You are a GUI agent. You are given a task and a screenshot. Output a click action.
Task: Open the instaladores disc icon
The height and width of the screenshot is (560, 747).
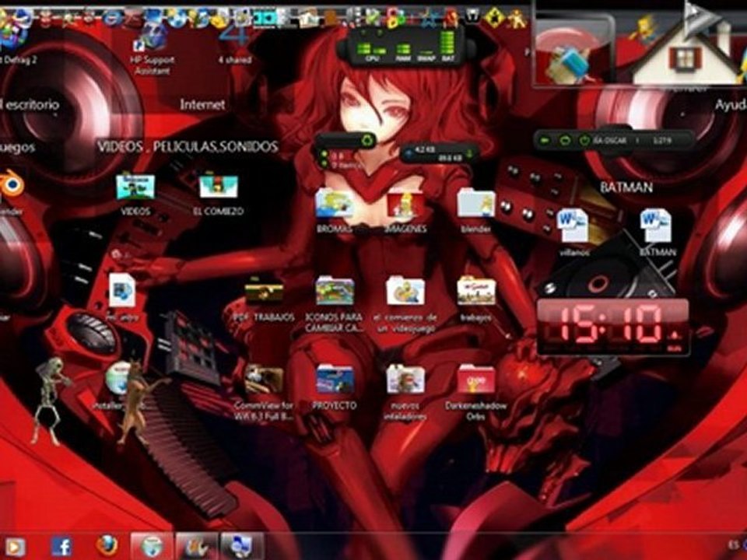(x=117, y=387)
